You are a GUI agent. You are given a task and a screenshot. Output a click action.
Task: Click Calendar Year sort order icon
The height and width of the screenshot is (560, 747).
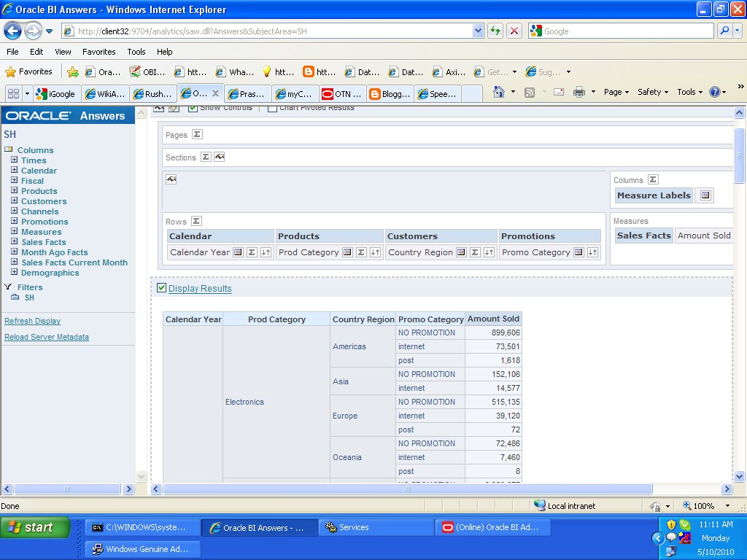(266, 252)
